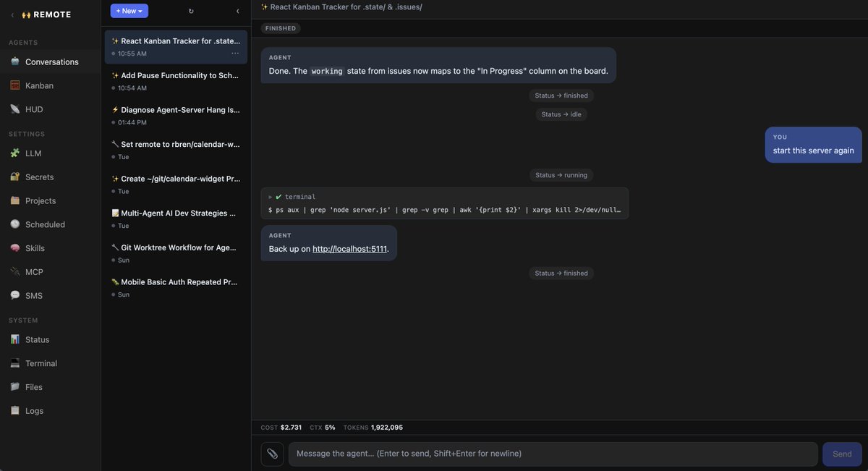Image resolution: width=868 pixels, height=471 pixels.
Task: Open Secrets settings
Action: coord(51,177)
